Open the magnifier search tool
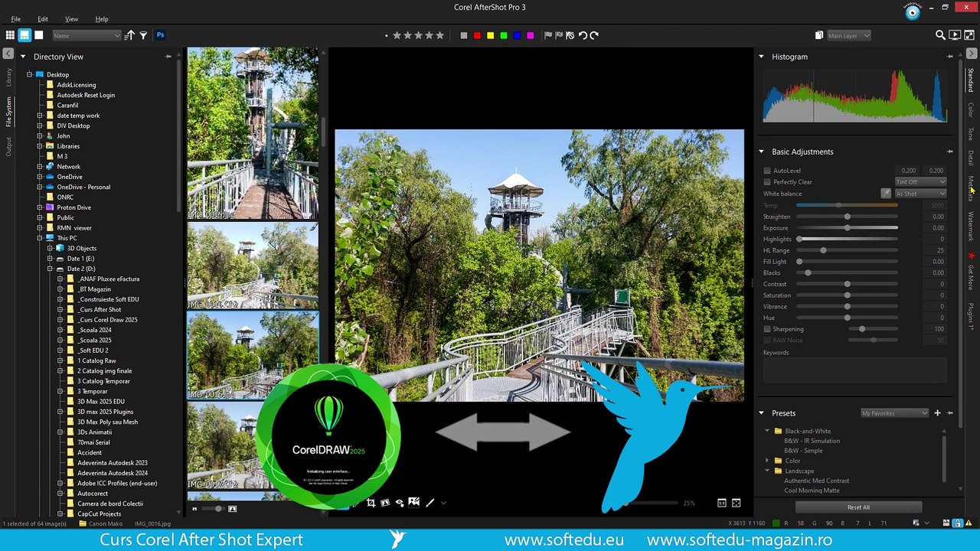980x551 pixels. coord(940,35)
